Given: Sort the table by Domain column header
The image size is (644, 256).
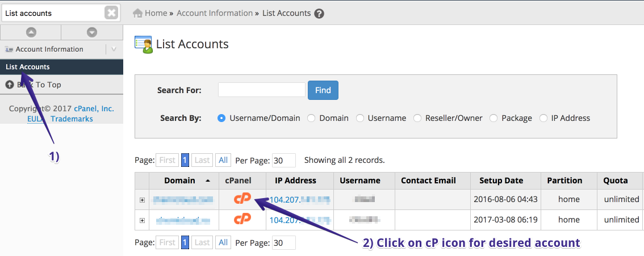Looking at the screenshot, I should (x=179, y=181).
